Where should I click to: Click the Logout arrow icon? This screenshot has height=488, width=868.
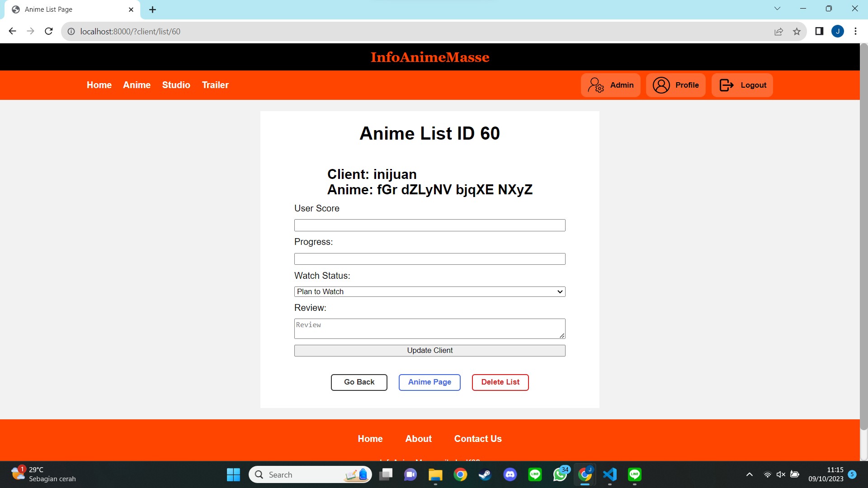[726, 85]
